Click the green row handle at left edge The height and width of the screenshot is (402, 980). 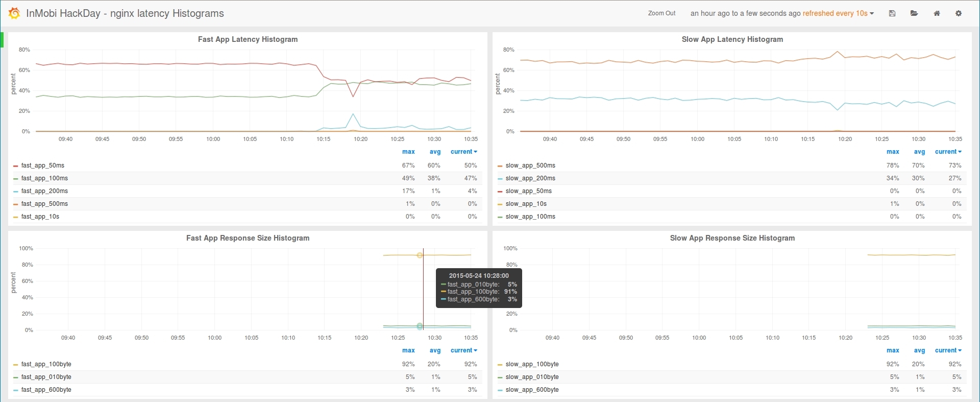point(2,40)
